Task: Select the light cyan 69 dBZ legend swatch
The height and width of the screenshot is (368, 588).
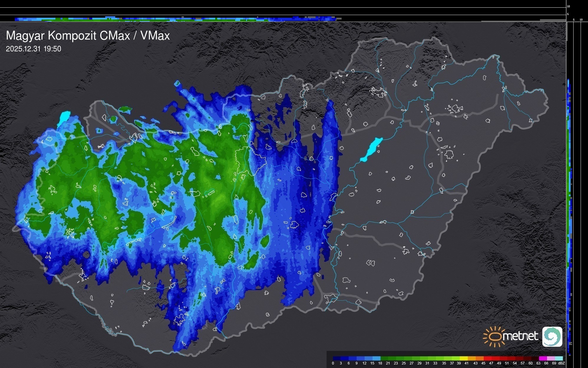Action: coord(559,358)
